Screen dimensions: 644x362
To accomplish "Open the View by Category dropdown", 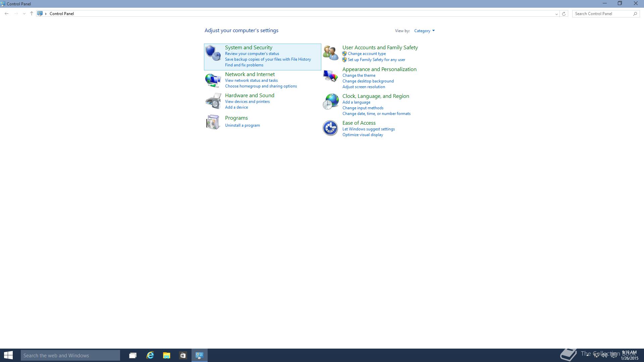I will [x=424, y=31].
